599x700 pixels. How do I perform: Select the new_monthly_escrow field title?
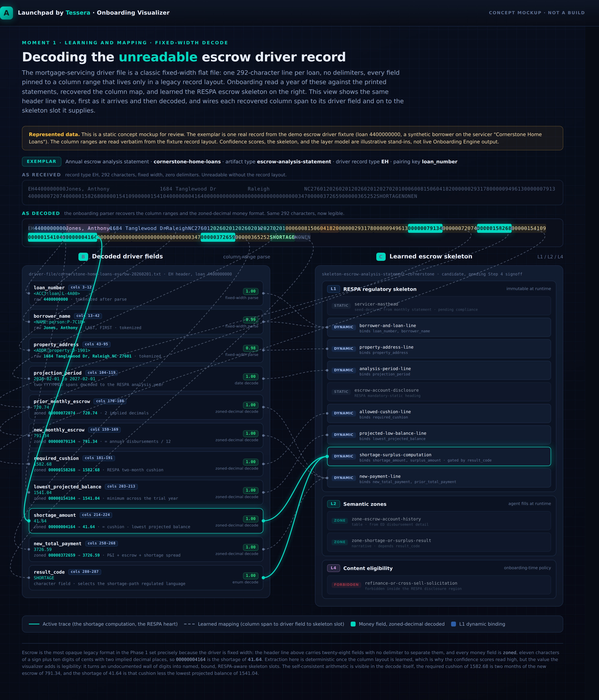(x=59, y=430)
